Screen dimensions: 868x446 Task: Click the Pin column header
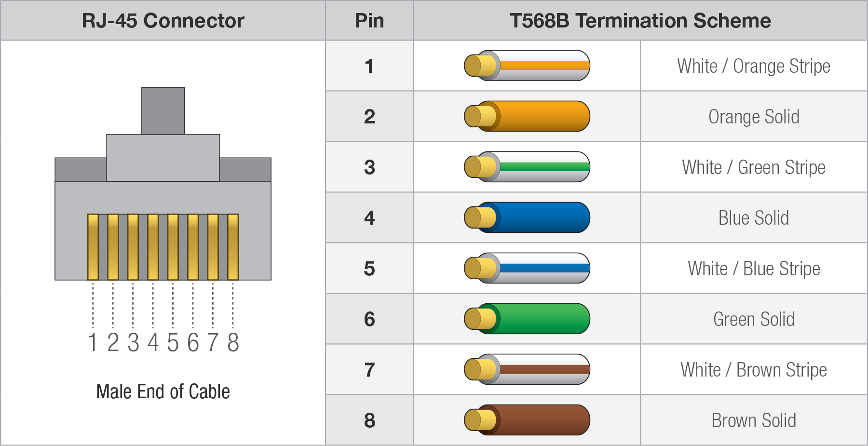pos(369,21)
